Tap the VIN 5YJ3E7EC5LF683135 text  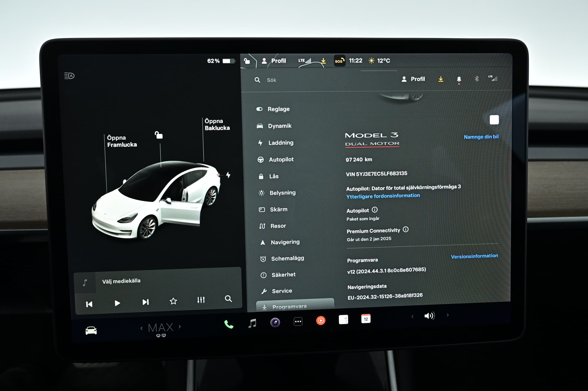click(377, 174)
